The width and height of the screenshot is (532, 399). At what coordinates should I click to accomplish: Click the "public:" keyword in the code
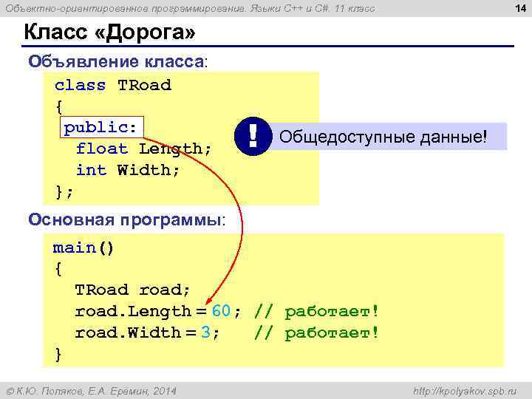pyautogui.click(x=100, y=128)
